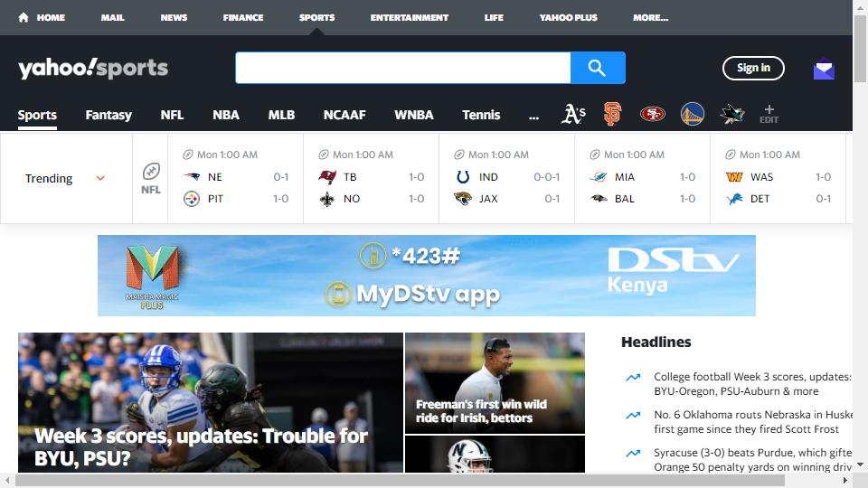The width and height of the screenshot is (868, 488).
Task: Click the Week 3 scores feature image
Action: [x=211, y=402]
